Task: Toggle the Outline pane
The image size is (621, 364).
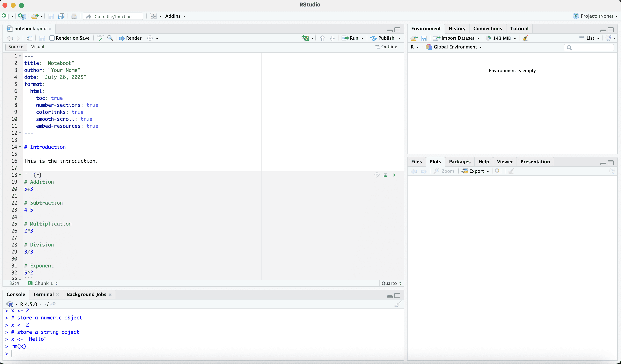Action: [x=386, y=47]
